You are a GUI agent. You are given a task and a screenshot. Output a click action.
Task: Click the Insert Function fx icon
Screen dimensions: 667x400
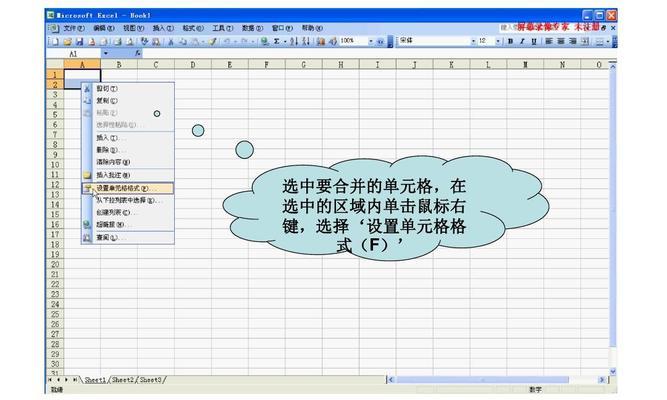coord(137,53)
